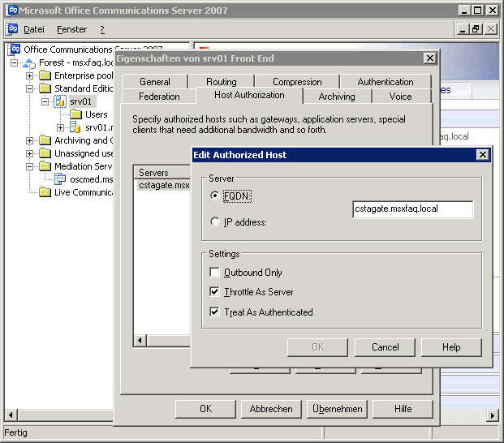Screen dimensions: 504x443
Task: Click the oscmed mediation server icon
Action: tap(60, 179)
